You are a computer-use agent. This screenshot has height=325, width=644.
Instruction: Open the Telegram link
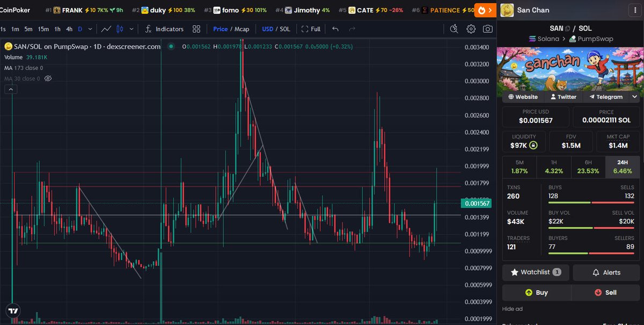pyautogui.click(x=606, y=97)
